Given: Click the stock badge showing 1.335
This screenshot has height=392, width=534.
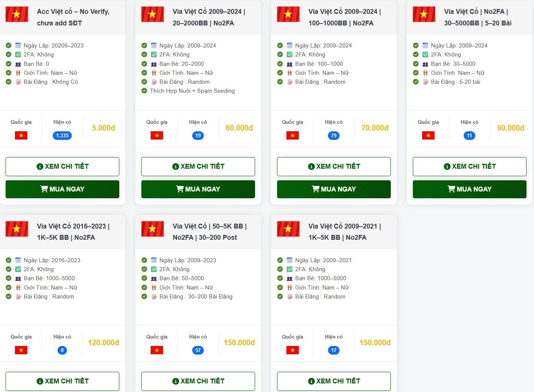Looking at the screenshot, I should pyautogui.click(x=62, y=135).
